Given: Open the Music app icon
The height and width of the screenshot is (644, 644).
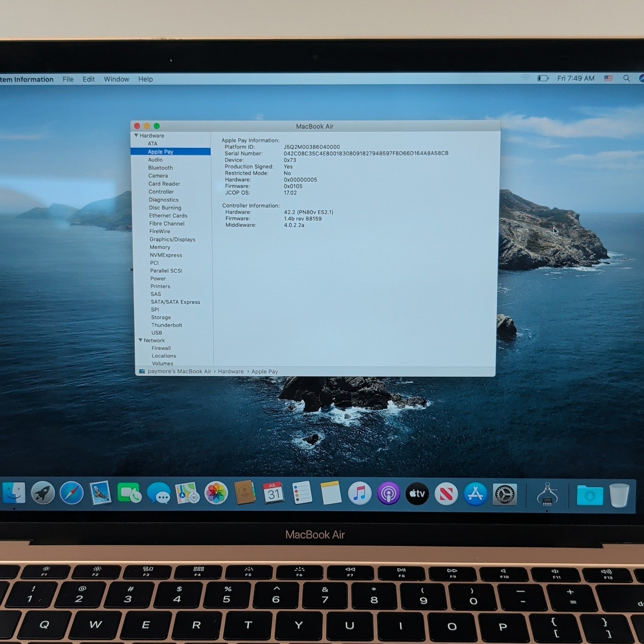Looking at the screenshot, I should point(359,493).
